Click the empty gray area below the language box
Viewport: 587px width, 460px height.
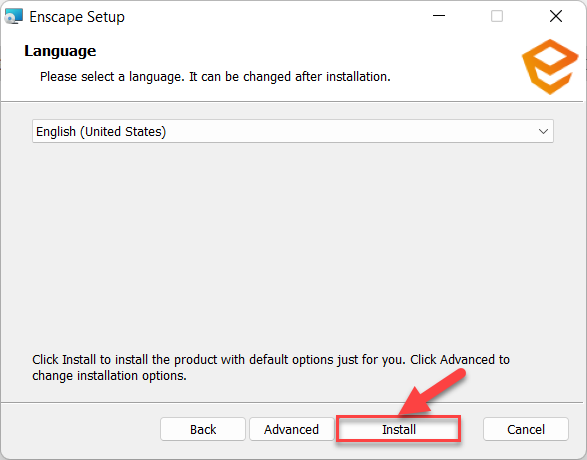click(293, 243)
